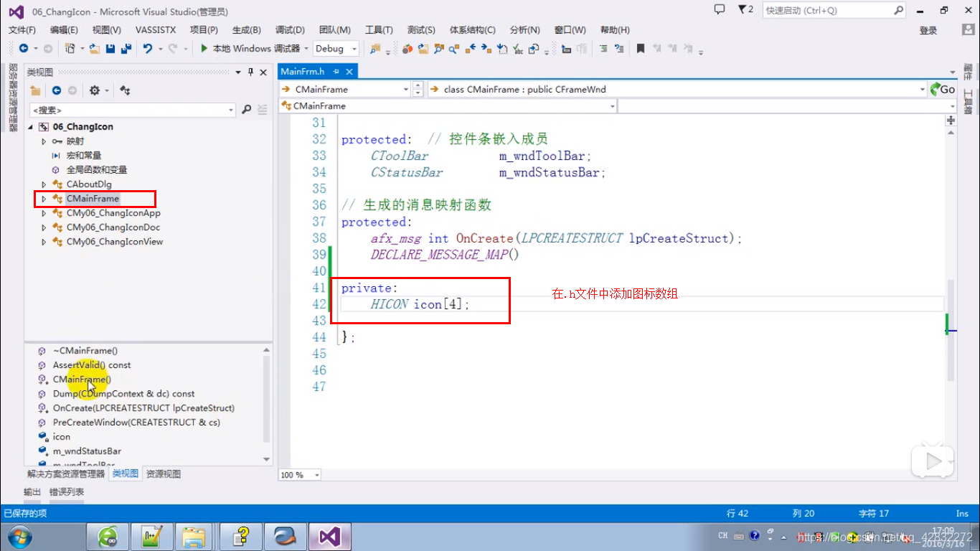Select 宏和常量 in the class tree

pyautogui.click(x=84, y=156)
